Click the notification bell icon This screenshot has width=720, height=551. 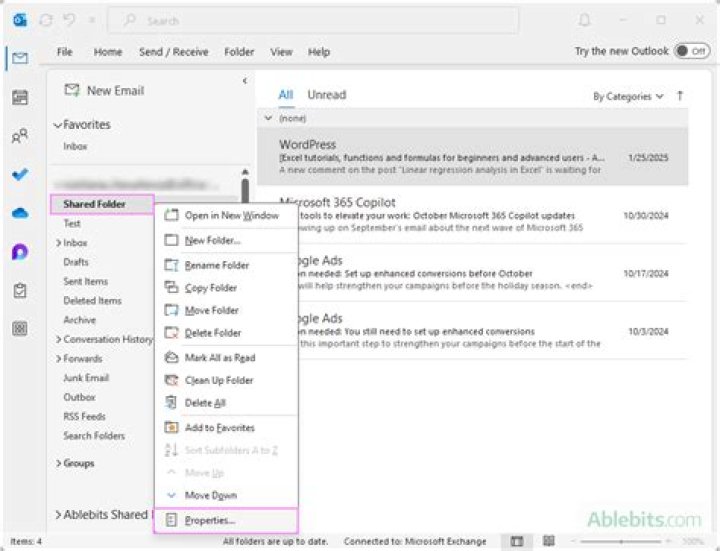coord(584,20)
